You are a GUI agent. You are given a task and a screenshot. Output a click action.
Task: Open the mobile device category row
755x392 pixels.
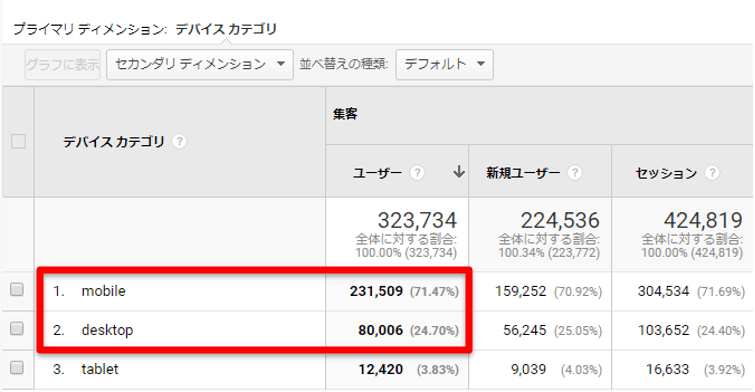click(104, 291)
